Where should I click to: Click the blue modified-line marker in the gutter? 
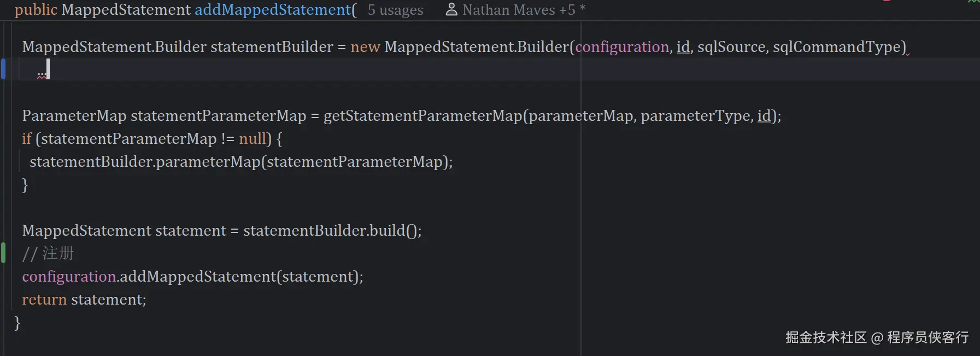pos(3,69)
